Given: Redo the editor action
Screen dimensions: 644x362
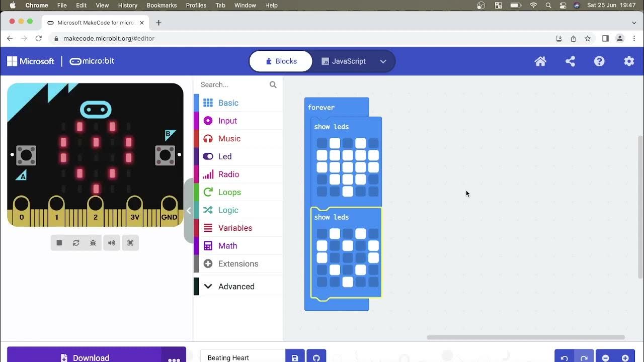Looking at the screenshot, I should click(x=584, y=357).
